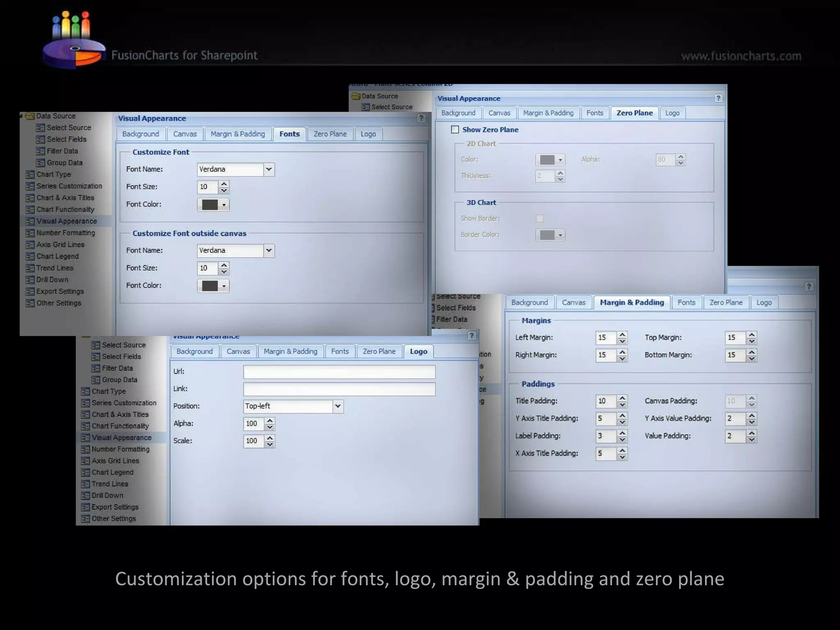Pick Font Color swatch under outside canvas section
The image size is (840, 630).
[210, 286]
